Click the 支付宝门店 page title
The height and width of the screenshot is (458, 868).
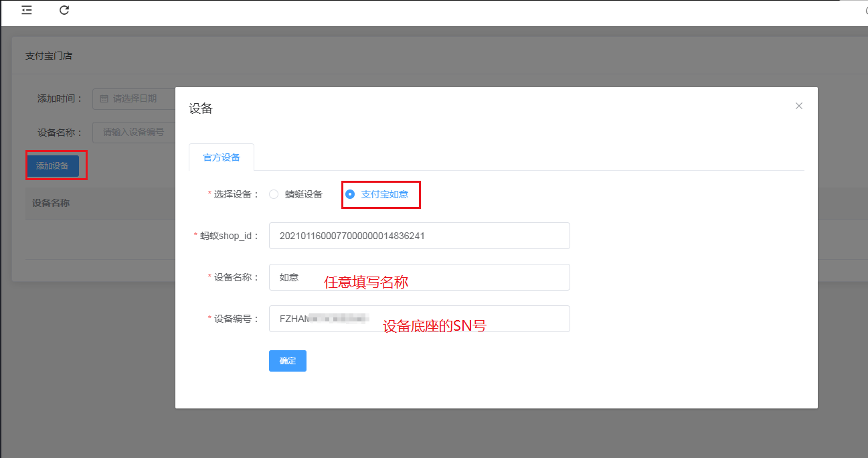49,56
